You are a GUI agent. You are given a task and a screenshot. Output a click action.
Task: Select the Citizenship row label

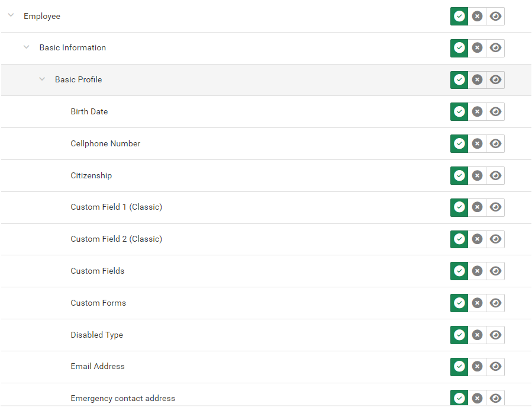pos(91,175)
